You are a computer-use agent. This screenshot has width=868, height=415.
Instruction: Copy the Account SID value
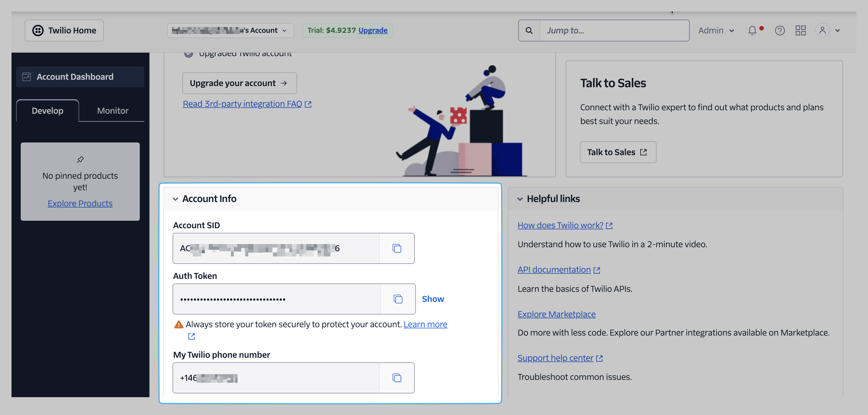(397, 248)
